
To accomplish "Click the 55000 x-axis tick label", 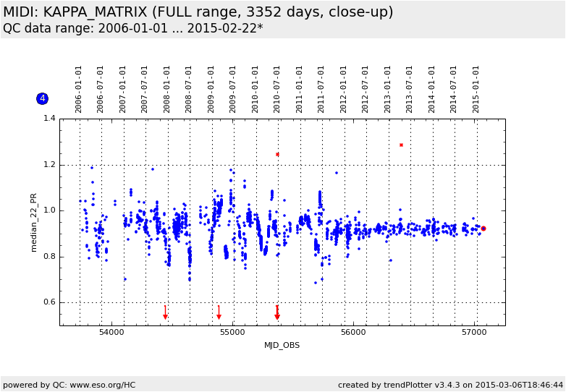I will click(x=232, y=331).
